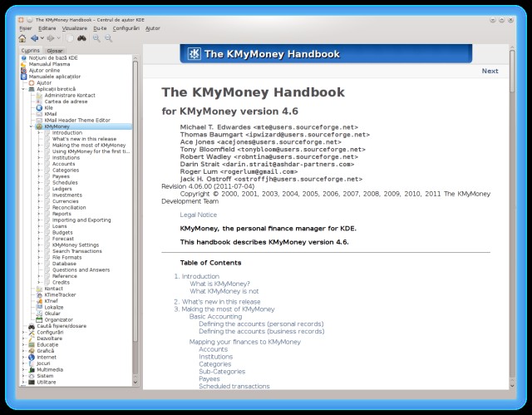Viewport: 532px width, 415px height.
Task: Click the copy page toolbar icon
Action: (x=70, y=38)
